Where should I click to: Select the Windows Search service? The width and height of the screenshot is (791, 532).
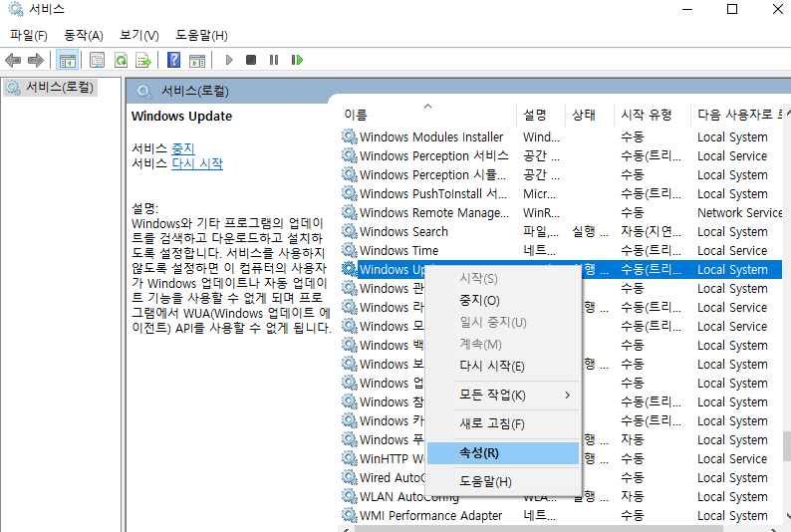(x=403, y=231)
